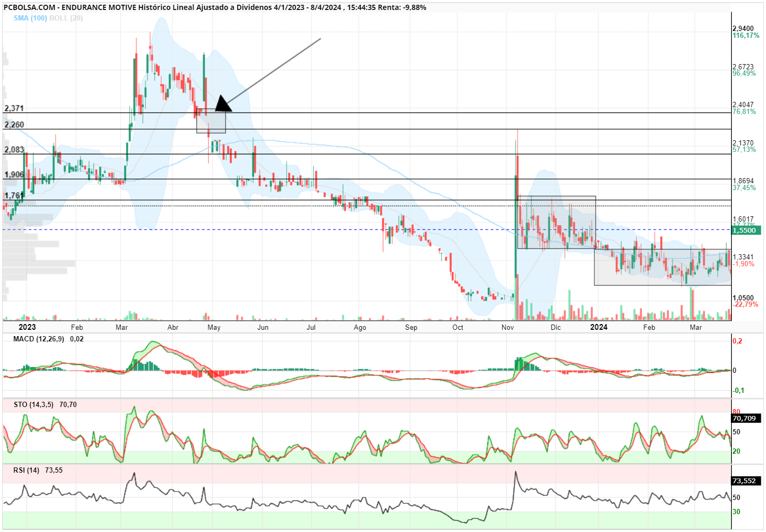The image size is (766, 532).
Task: Click the 2,1370 axis value
Action: point(743,143)
